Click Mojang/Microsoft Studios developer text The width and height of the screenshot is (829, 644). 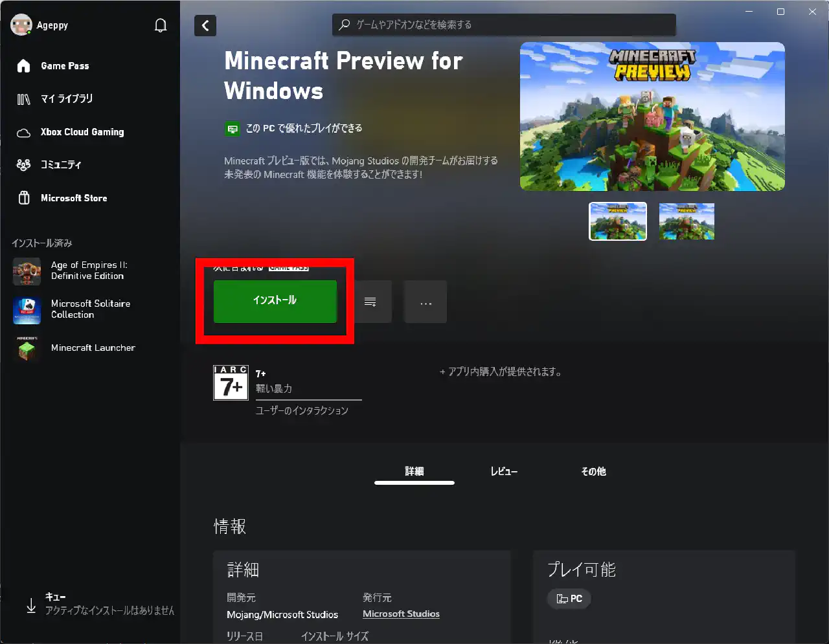pyautogui.click(x=282, y=615)
